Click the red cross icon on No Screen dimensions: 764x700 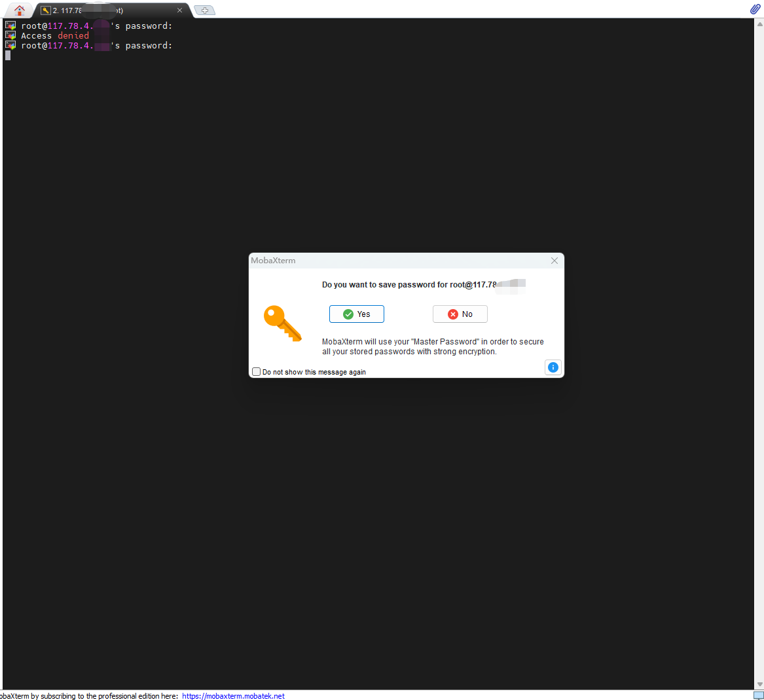pos(452,314)
